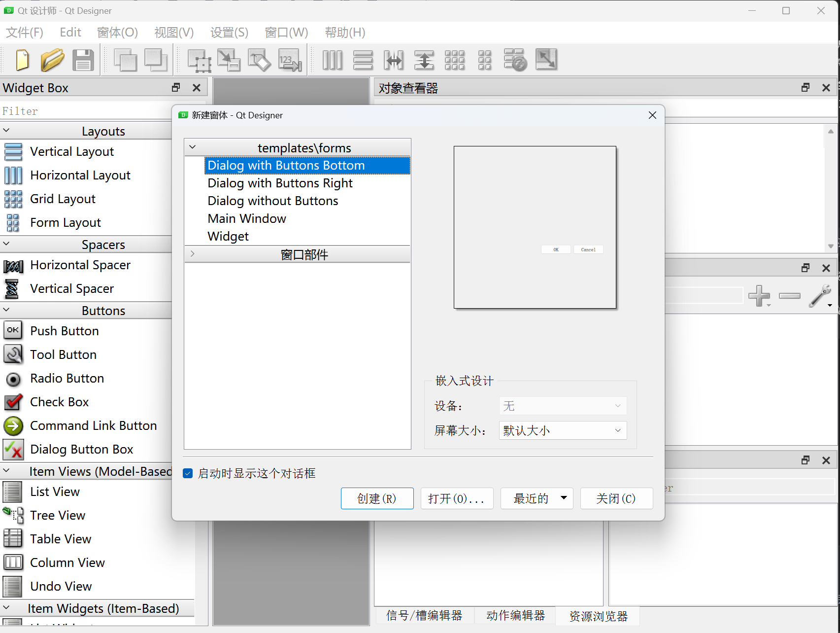Click the New Form toolbar icon

point(22,60)
